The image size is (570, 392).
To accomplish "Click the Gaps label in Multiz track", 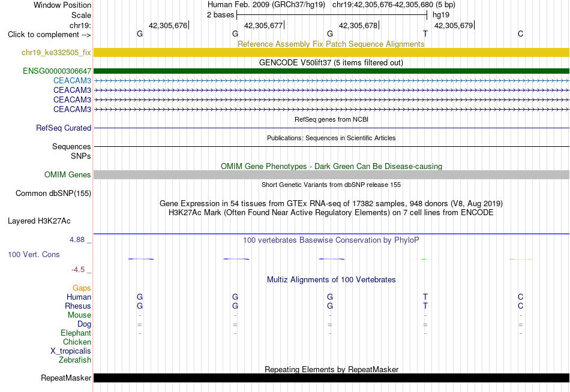I will [x=82, y=288].
